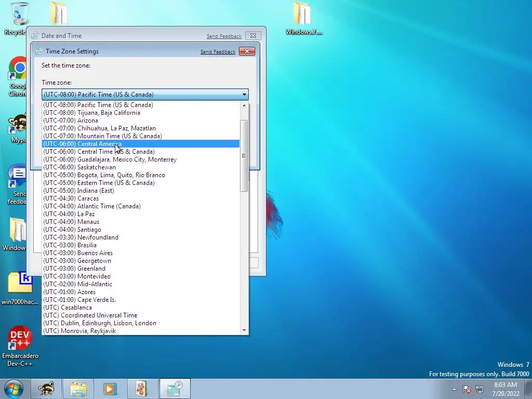
Task: Select (UTC-01:00) Azores
Action: coord(141,292)
